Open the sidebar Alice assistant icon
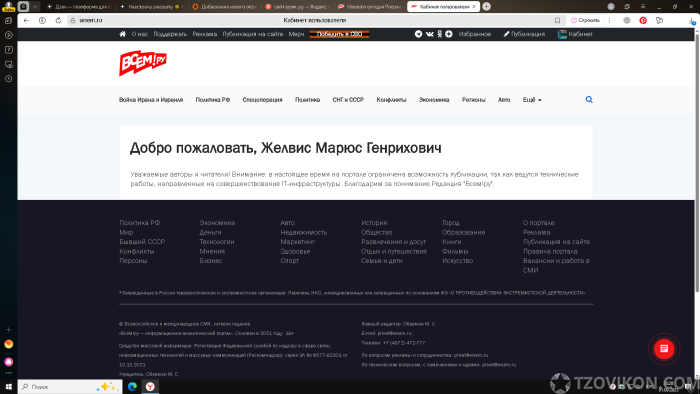700x394 pixels. coord(8,362)
